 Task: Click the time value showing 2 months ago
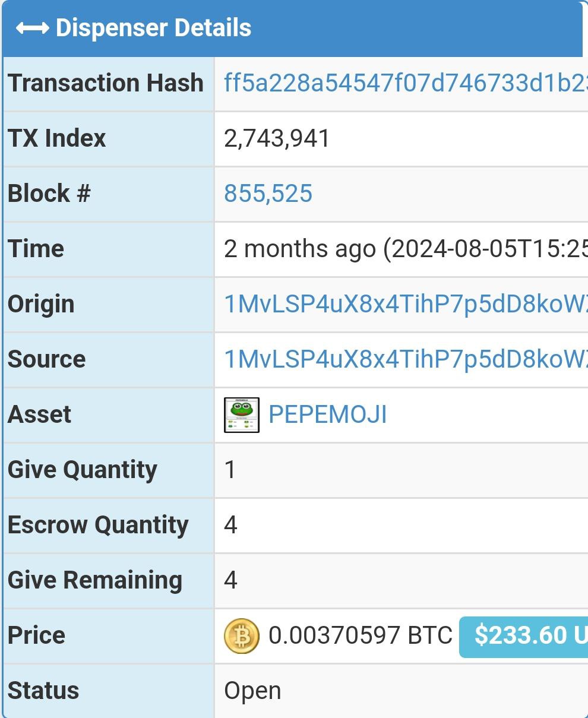[406, 249]
